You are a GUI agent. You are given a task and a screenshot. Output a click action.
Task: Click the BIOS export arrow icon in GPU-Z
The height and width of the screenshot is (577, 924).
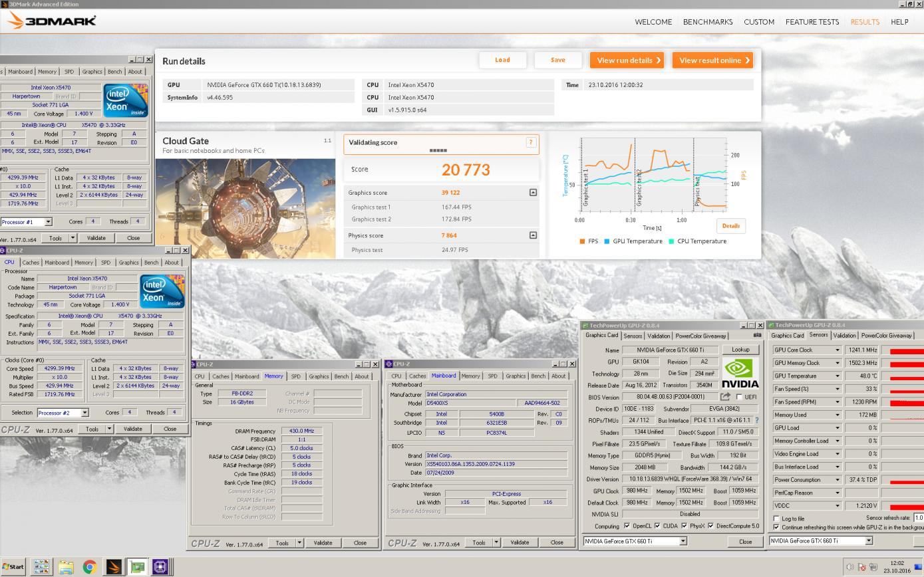click(725, 397)
